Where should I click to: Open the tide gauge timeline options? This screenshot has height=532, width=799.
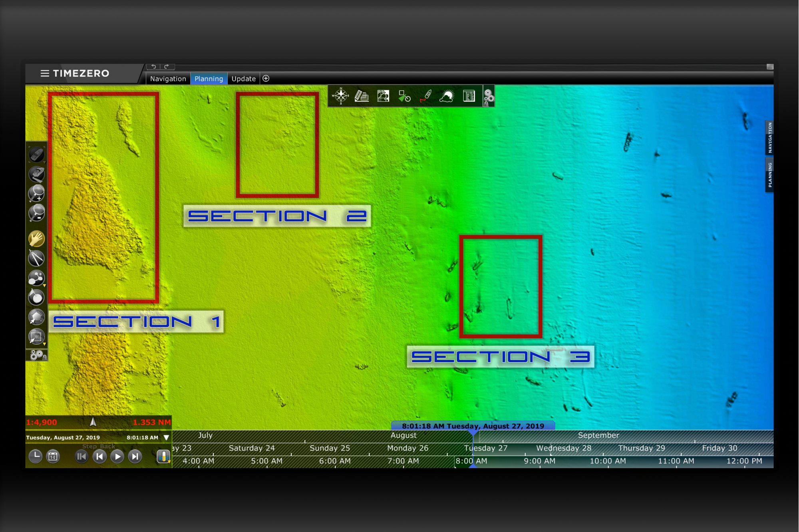pos(163,456)
